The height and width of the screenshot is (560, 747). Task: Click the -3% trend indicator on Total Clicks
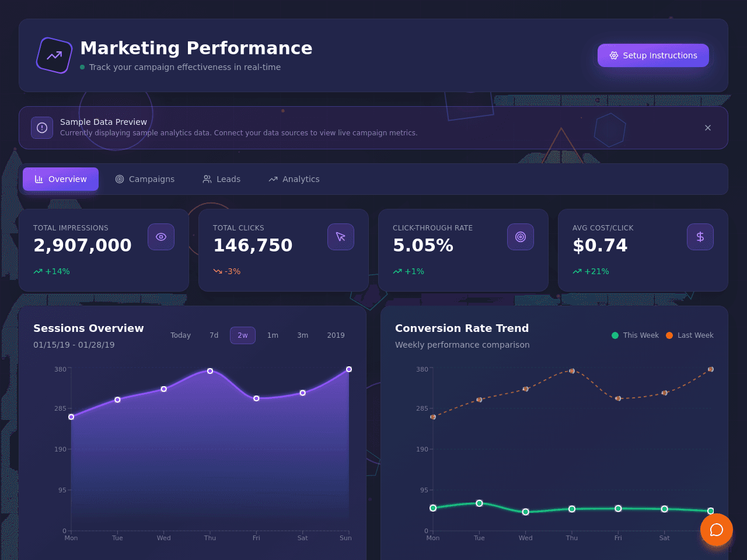226,271
